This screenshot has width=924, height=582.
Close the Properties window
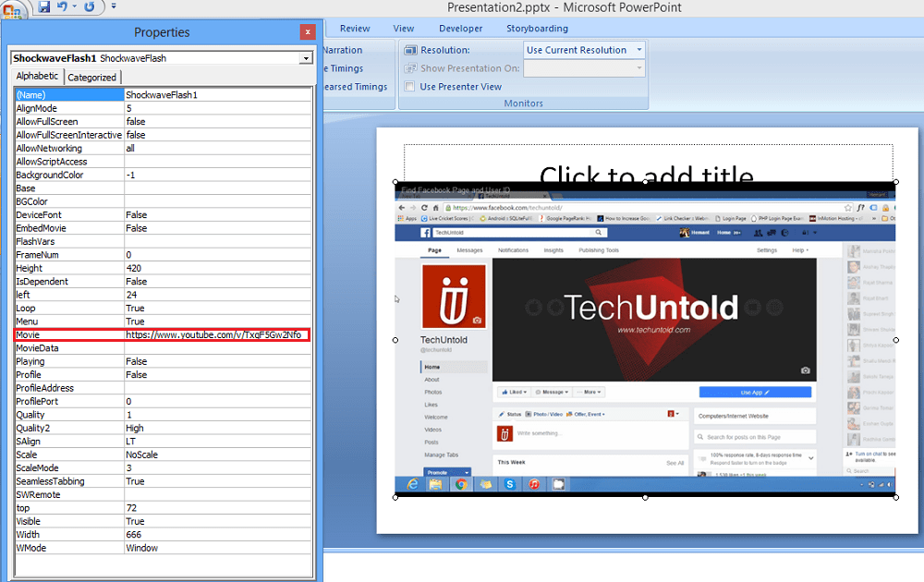tap(308, 31)
